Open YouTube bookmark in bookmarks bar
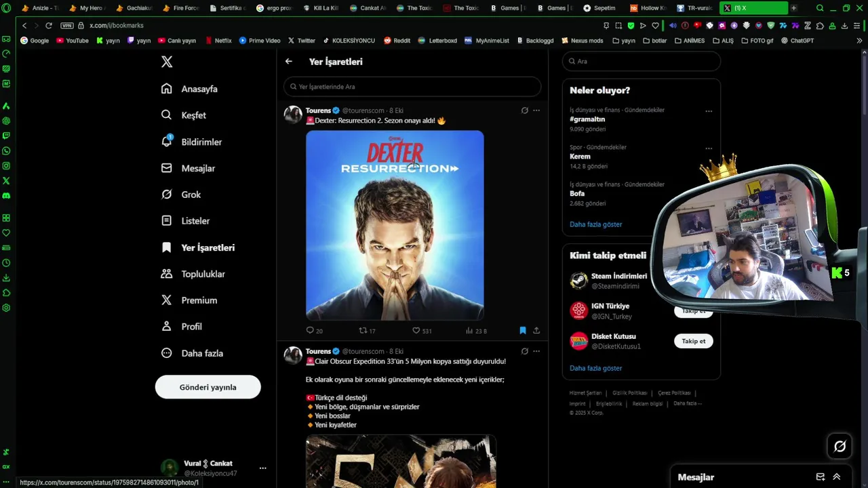 (73, 41)
